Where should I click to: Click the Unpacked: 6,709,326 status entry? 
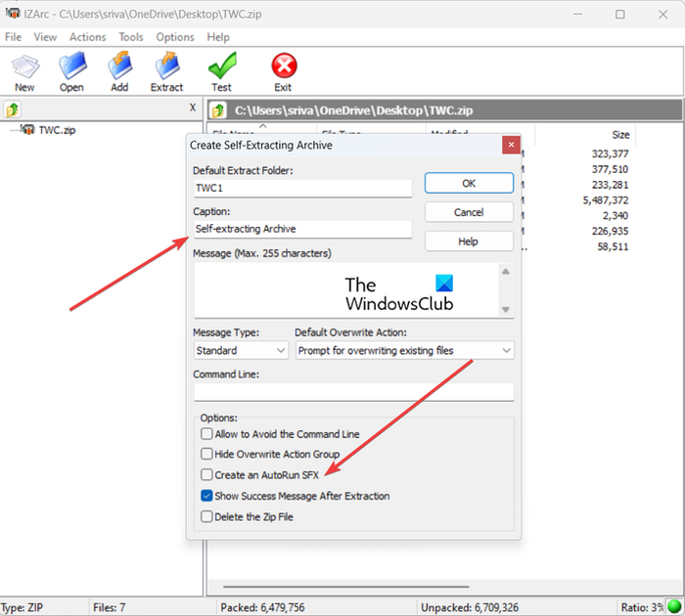[x=470, y=607]
